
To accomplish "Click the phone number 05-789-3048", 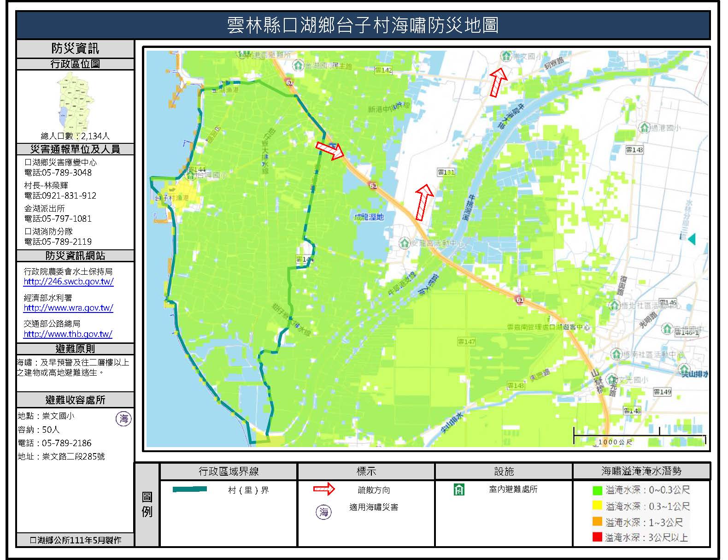I will coord(58,172).
